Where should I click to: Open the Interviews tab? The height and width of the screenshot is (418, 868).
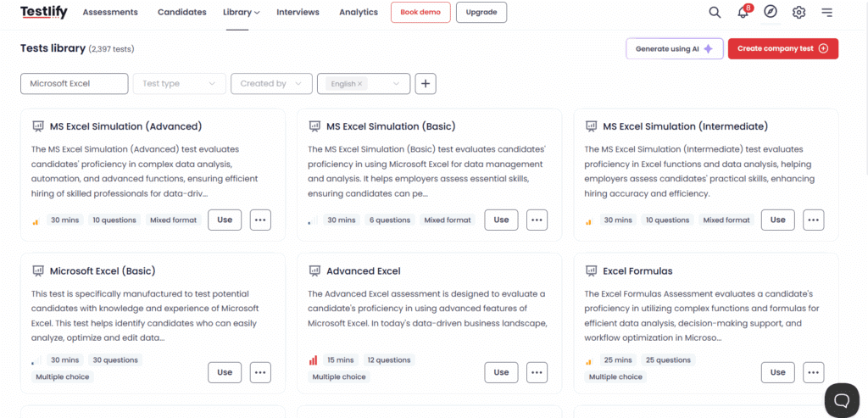[x=298, y=12]
